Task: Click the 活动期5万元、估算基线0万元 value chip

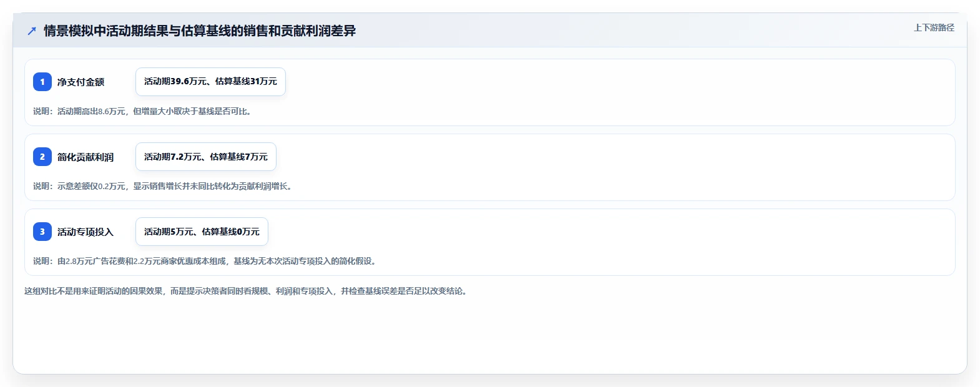Action: click(x=202, y=232)
